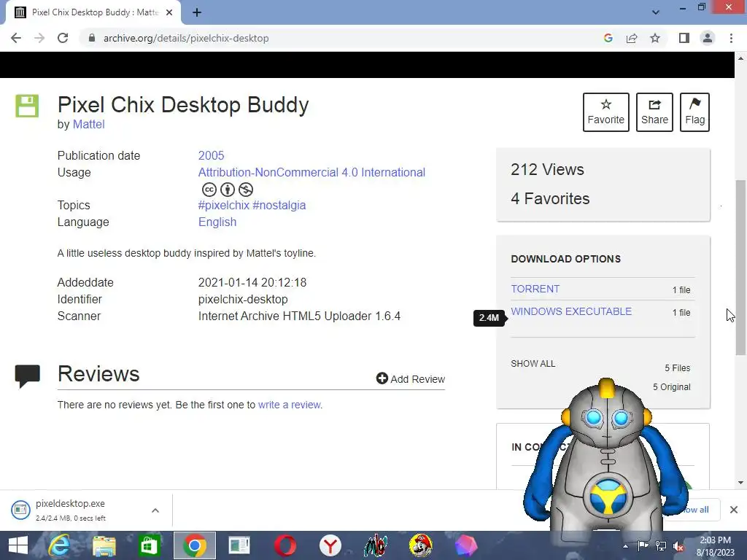Click the Chrome taskbar icon

(194, 545)
